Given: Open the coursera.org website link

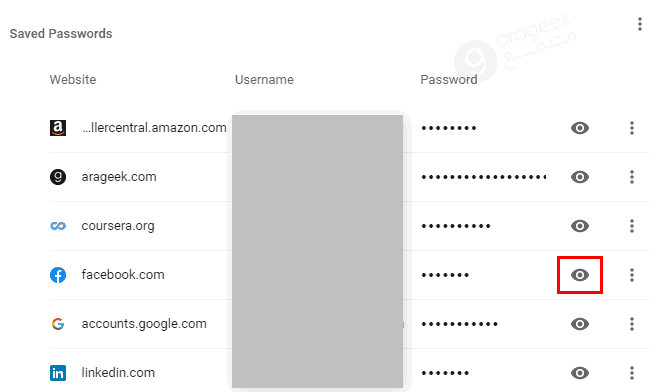Looking at the screenshot, I should tap(118, 226).
